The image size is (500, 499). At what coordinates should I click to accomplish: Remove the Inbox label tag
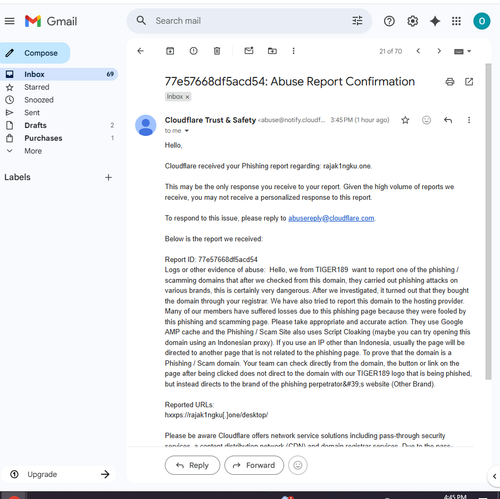tap(188, 97)
